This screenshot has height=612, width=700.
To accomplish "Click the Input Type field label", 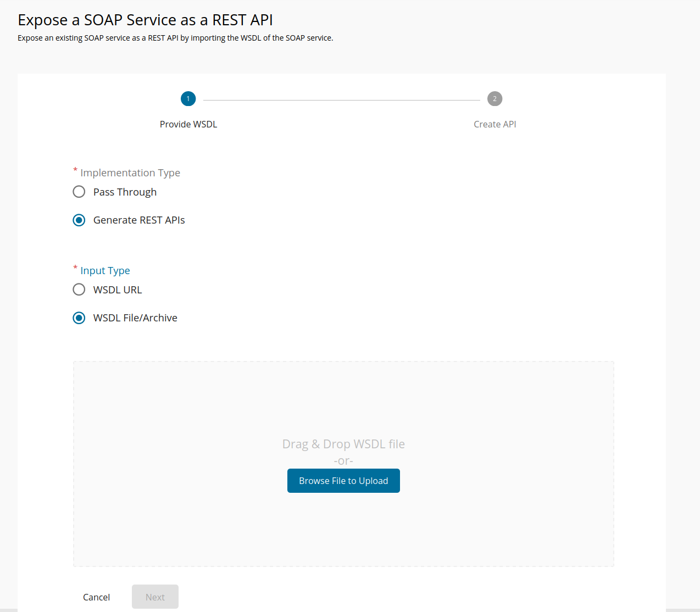I will tap(105, 270).
